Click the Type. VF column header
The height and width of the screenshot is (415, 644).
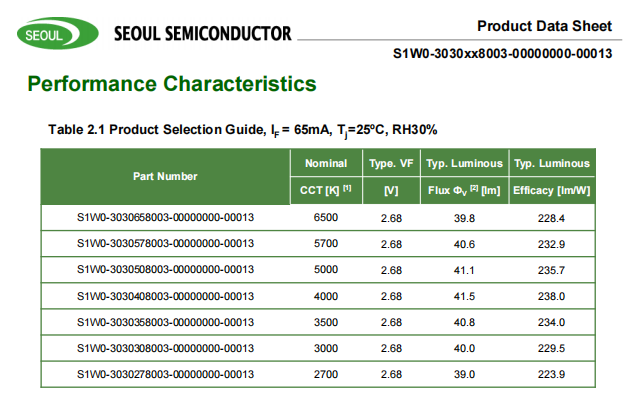391,176
